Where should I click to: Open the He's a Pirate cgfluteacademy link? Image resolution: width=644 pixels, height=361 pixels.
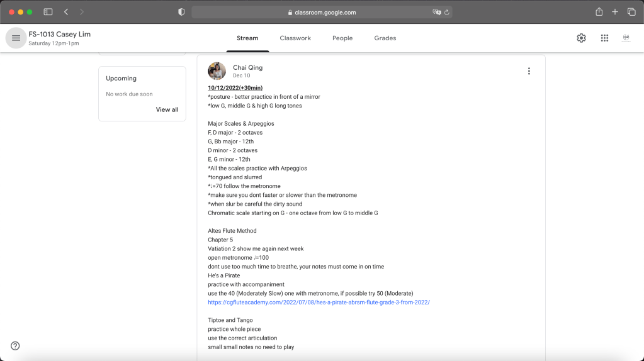coord(319,303)
